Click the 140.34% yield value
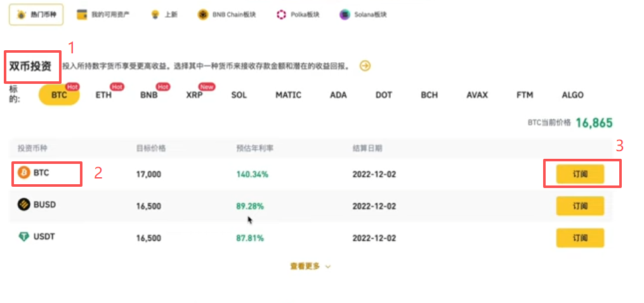 (252, 174)
